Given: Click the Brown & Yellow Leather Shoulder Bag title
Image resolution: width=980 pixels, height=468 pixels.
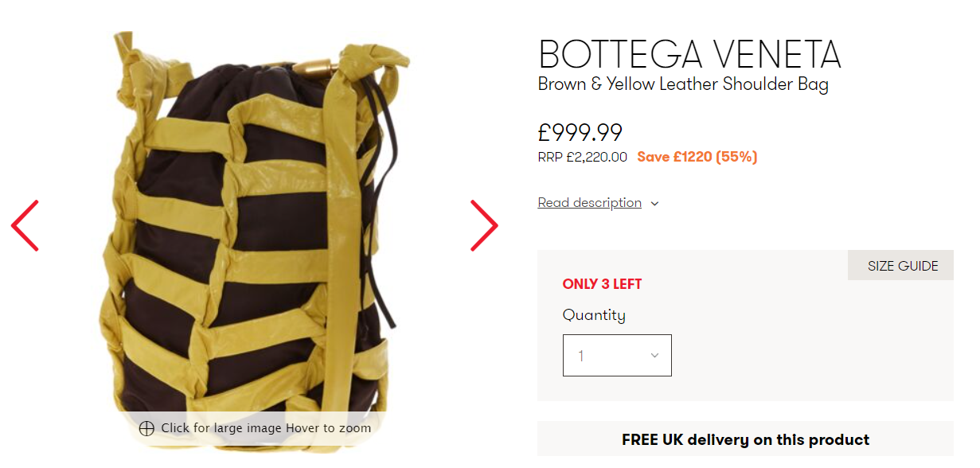Looking at the screenshot, I should [x=683, y=84].
